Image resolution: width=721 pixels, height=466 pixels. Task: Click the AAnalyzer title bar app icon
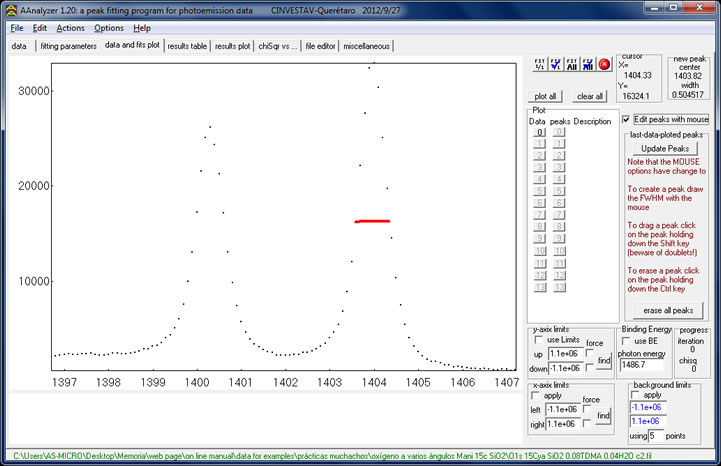(x=10, y=8)
